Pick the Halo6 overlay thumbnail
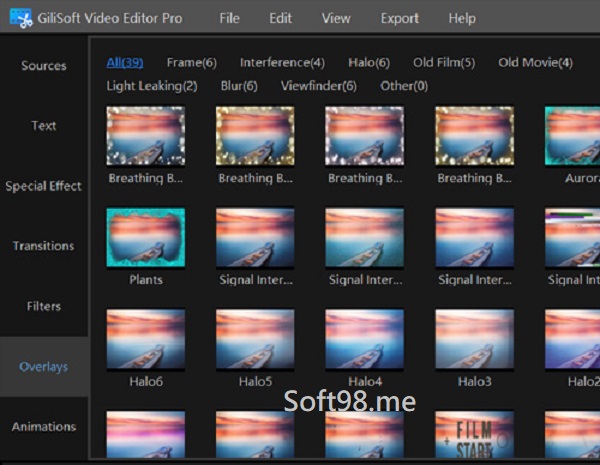600x465 pixels. 146,338
